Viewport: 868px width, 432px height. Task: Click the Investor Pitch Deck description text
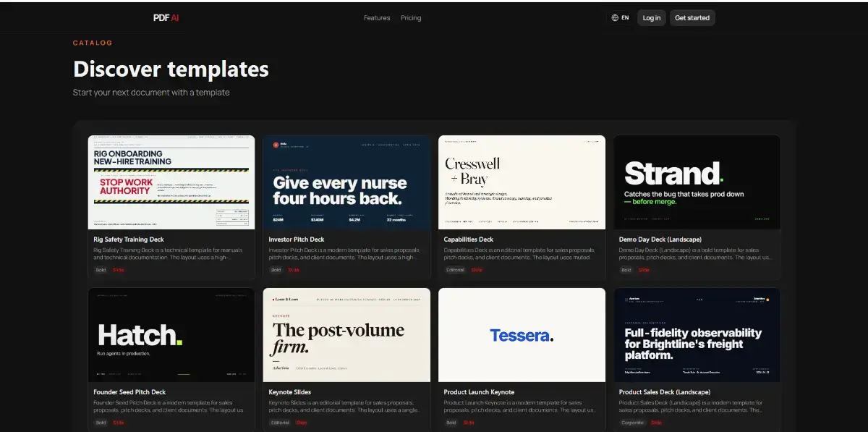346,253
